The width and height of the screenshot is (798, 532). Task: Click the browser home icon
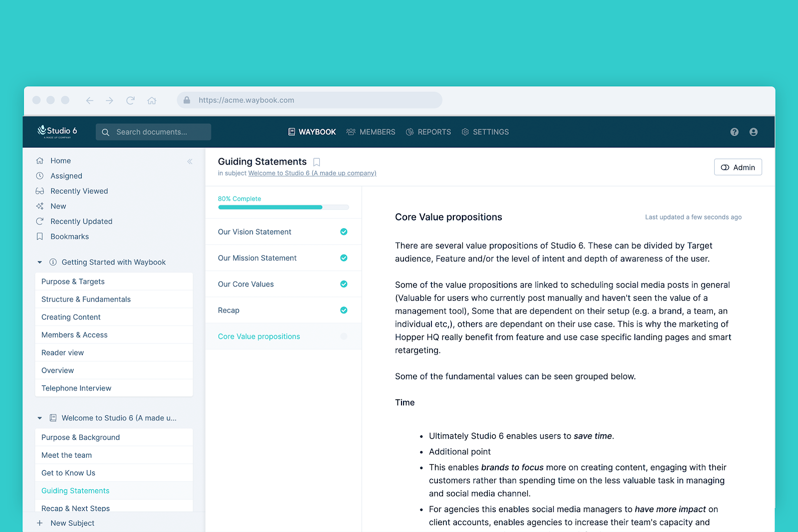coord(152,100)
